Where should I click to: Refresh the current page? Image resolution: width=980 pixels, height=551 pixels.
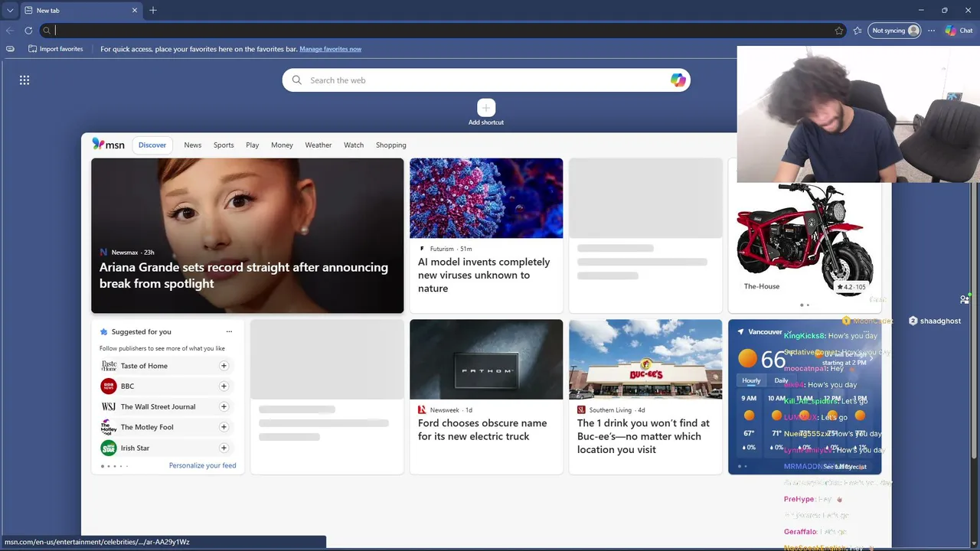pyautogui.click(x=28, y=31)
